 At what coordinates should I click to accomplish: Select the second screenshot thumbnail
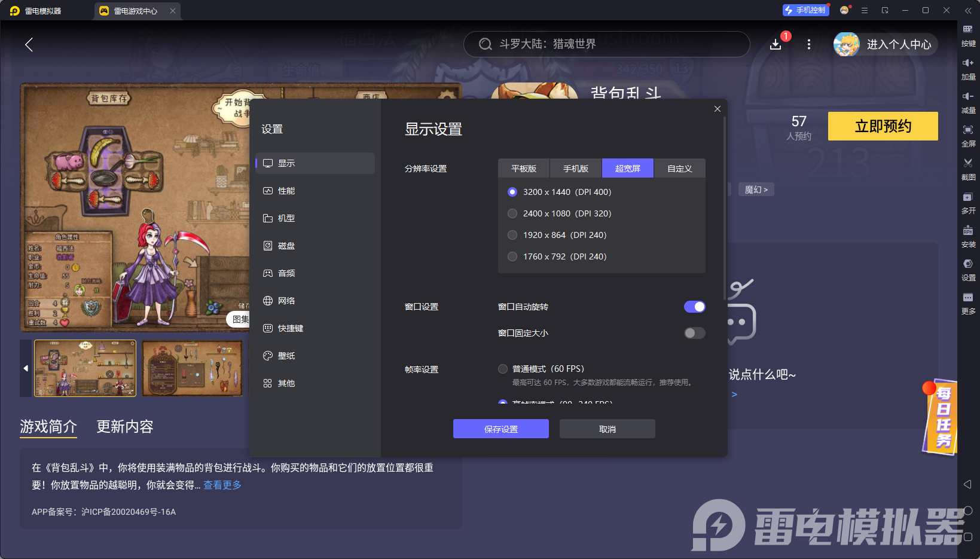[x=193, y=368]
